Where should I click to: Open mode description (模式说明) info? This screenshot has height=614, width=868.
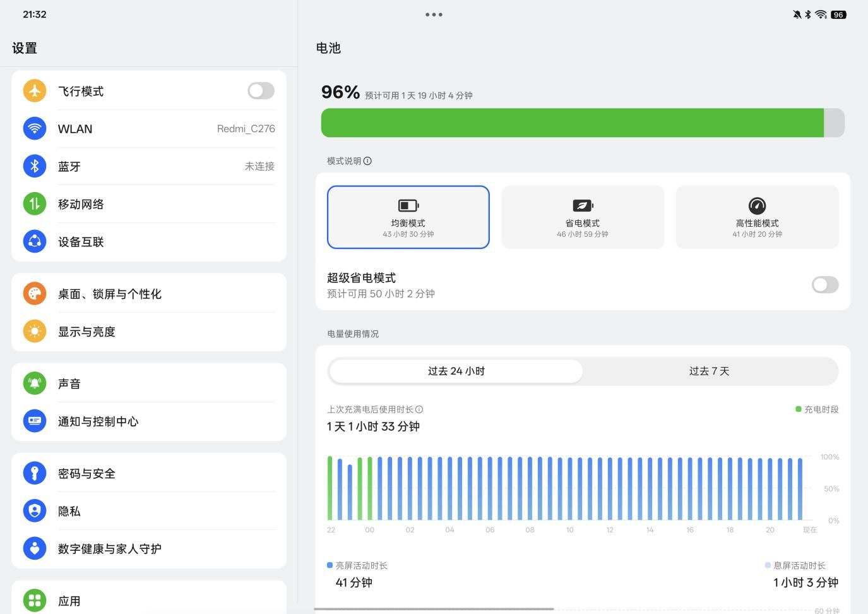click(367, 161)
